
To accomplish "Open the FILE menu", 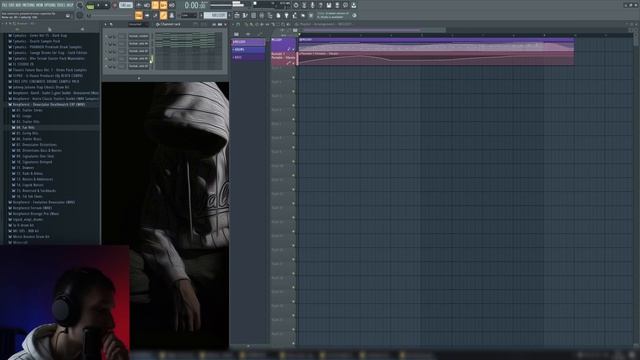I will pyautogui.click(x=5, y=5).
